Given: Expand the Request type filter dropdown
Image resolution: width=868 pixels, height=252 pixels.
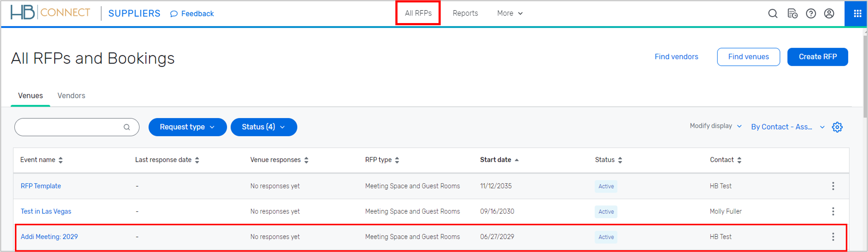Looking at the screenshot, I should (x=187, y=127).
